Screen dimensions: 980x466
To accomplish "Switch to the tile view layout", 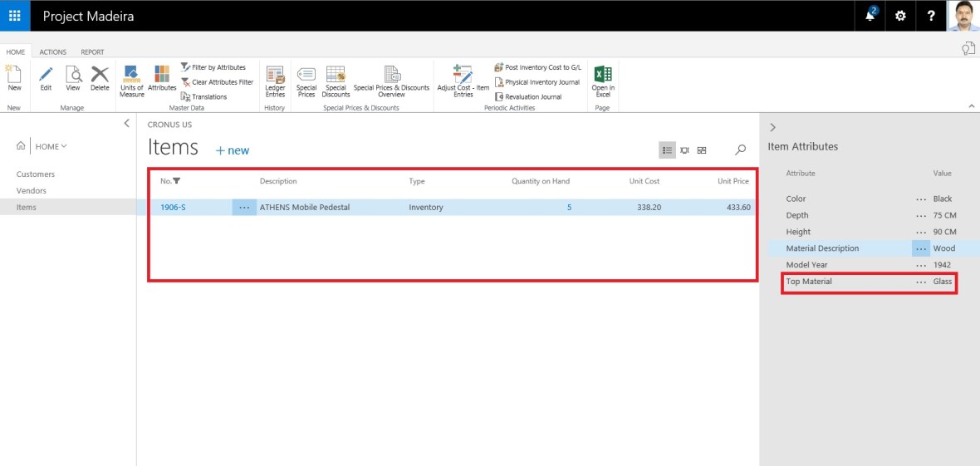I will (x=702, y=150).
